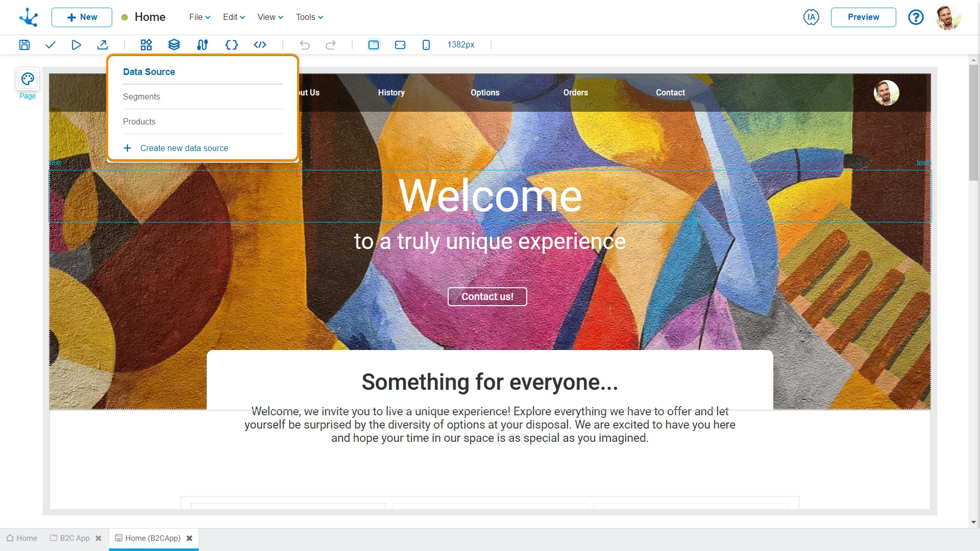Viewport: 980px width, 551px height.
Task: Click the Verify checkmark icon
Action: (50, 45)
